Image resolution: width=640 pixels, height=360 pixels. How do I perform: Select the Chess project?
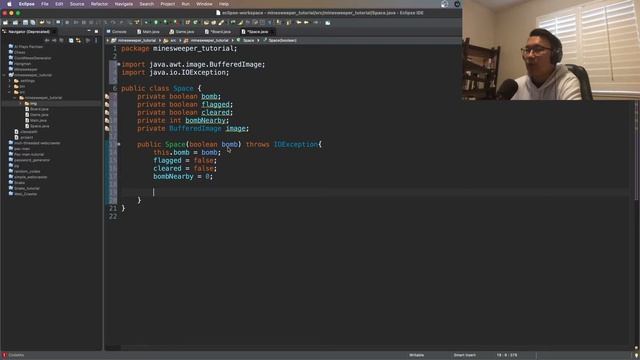[x=20, y=52]
